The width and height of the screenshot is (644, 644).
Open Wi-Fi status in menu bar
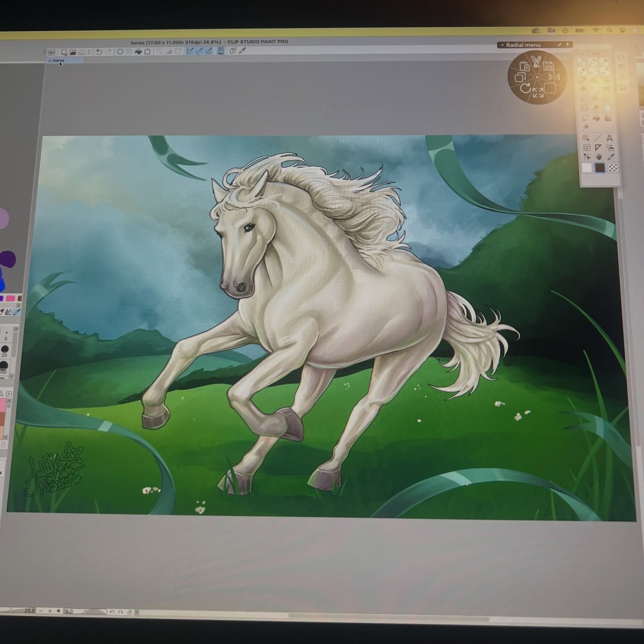click(595, 30)
